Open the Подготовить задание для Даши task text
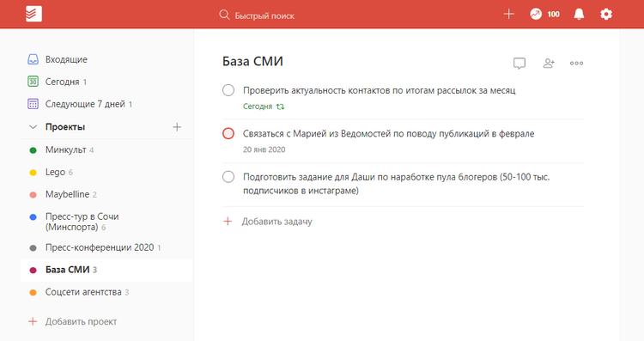Screen dimensions: 644x341 [397, 184]
